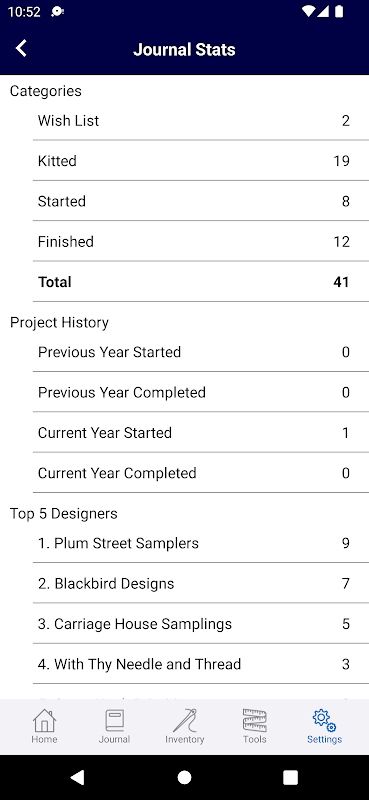
Task: Open Plum Street Samplers designer entry
Action: click(201, 543)
